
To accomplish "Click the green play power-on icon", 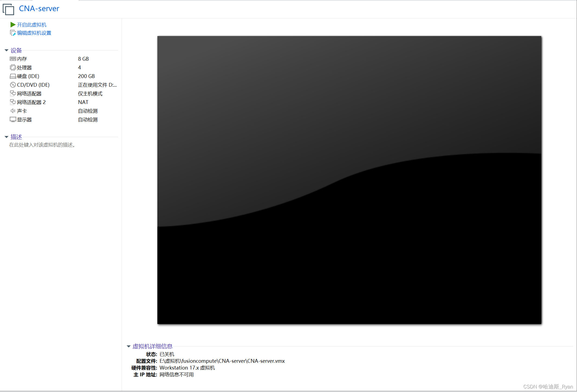I will 13,25.
